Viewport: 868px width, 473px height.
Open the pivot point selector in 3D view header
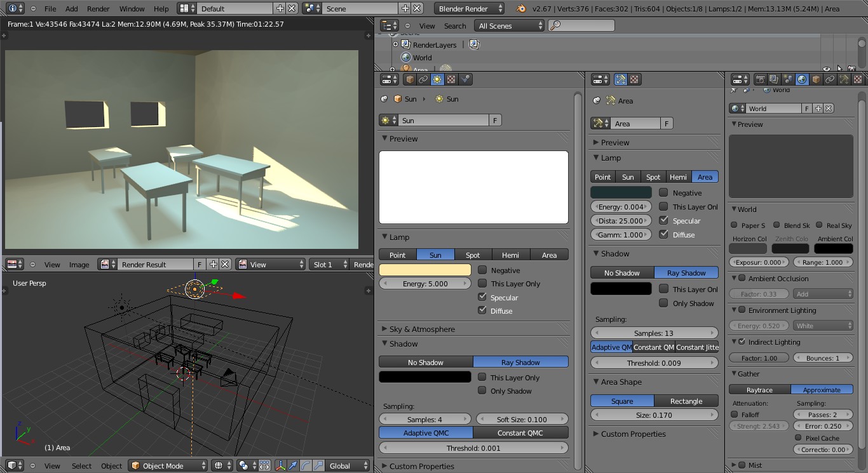coord(246,465)
